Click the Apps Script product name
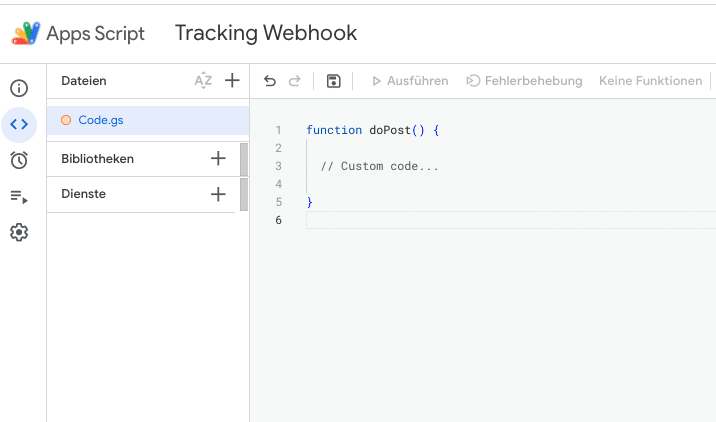 click(x=95, y=33)
